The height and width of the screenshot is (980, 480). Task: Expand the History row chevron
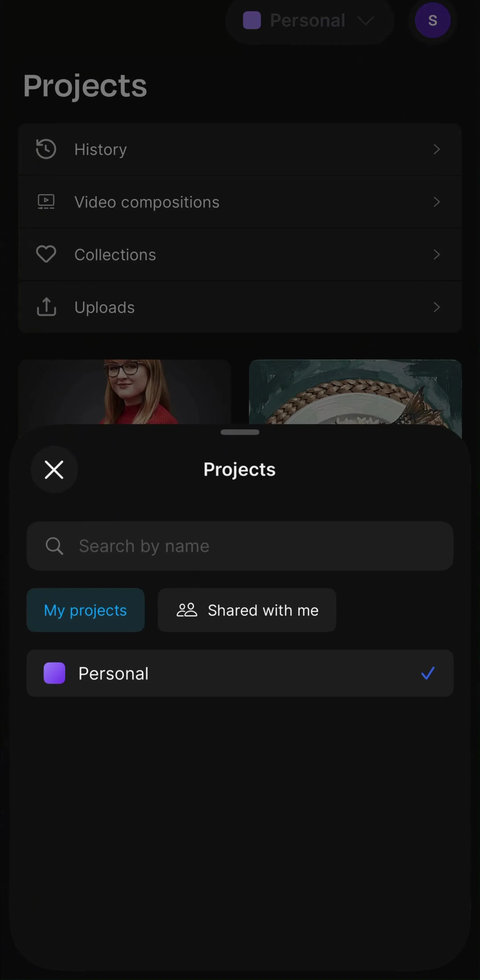click(437, 149)
